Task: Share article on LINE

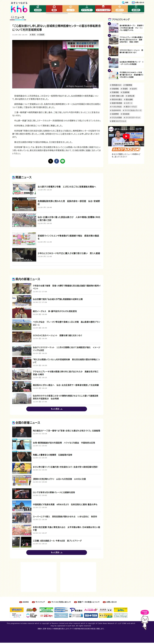Action: 63,161
